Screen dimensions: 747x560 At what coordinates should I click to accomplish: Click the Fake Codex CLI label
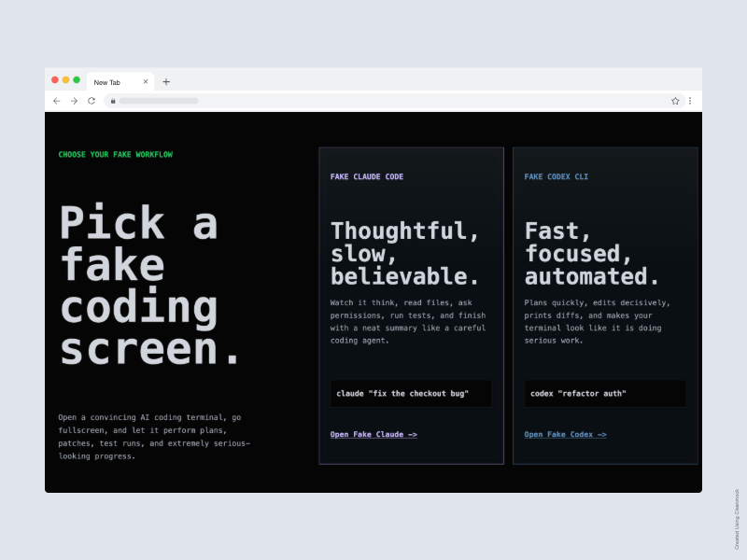(556, 176)
